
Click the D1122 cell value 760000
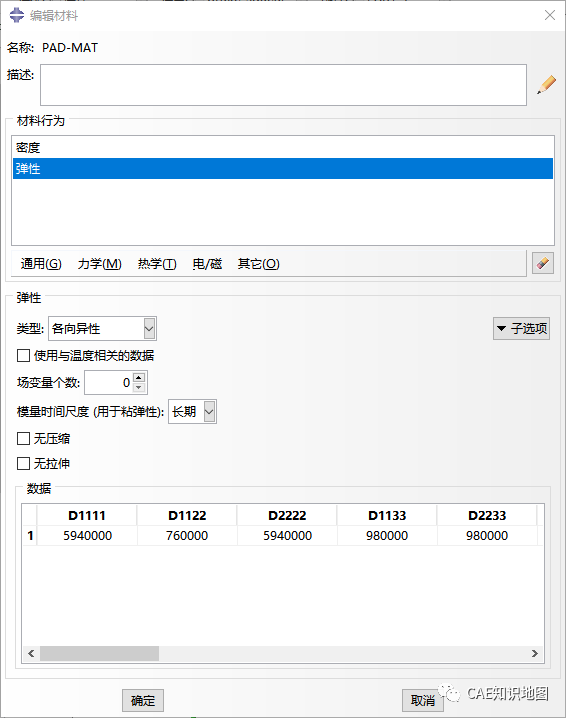(x=187, y=536)
